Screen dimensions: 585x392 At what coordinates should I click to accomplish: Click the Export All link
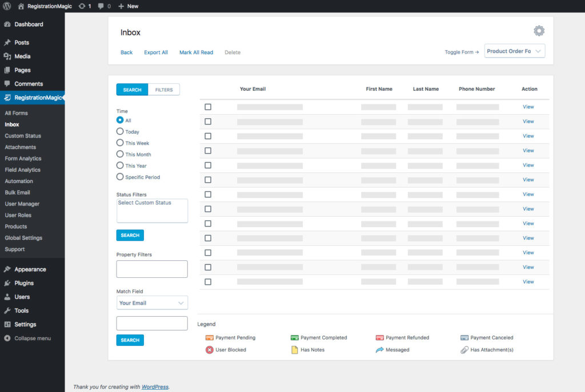pos(156,52)
